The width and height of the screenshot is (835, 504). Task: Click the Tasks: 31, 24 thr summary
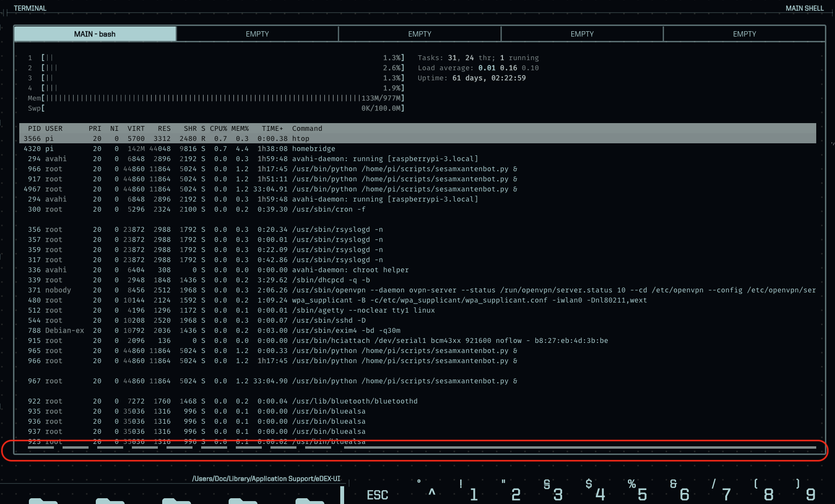click(x=478, y=58)
